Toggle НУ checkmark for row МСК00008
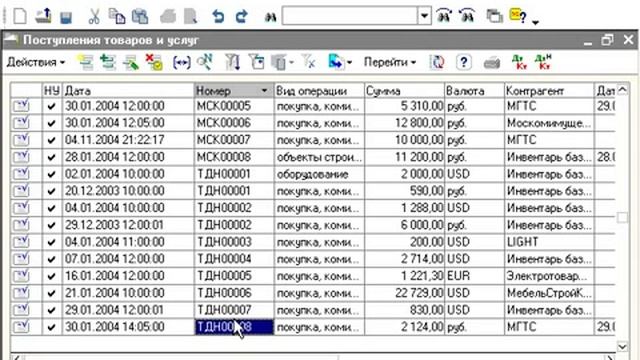The image size is (640, 360). pos(51,158)
